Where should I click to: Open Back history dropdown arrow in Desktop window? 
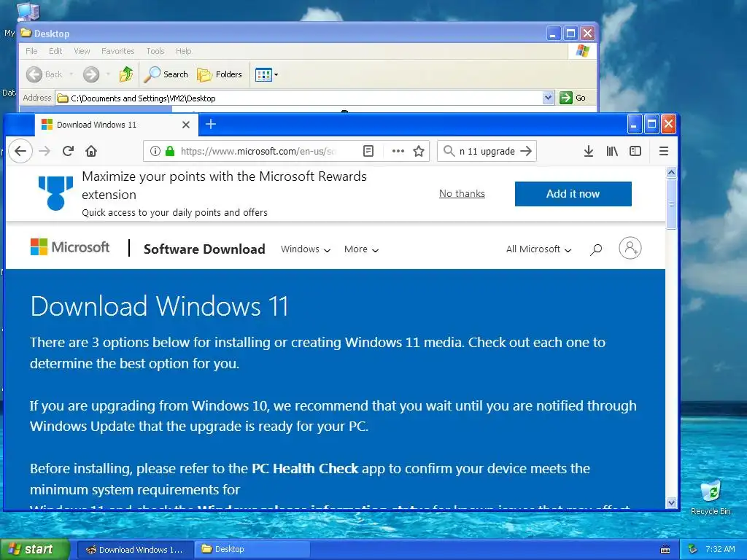click(x=71, y=74)
